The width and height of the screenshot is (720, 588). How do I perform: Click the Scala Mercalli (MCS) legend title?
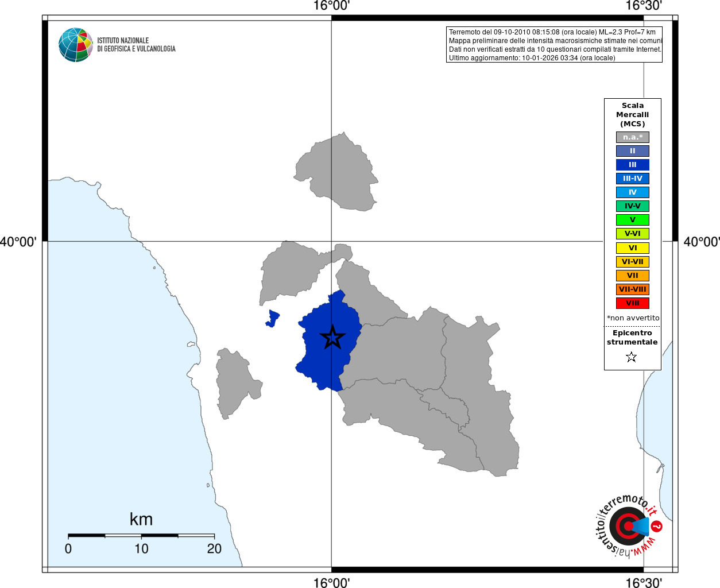632,115
